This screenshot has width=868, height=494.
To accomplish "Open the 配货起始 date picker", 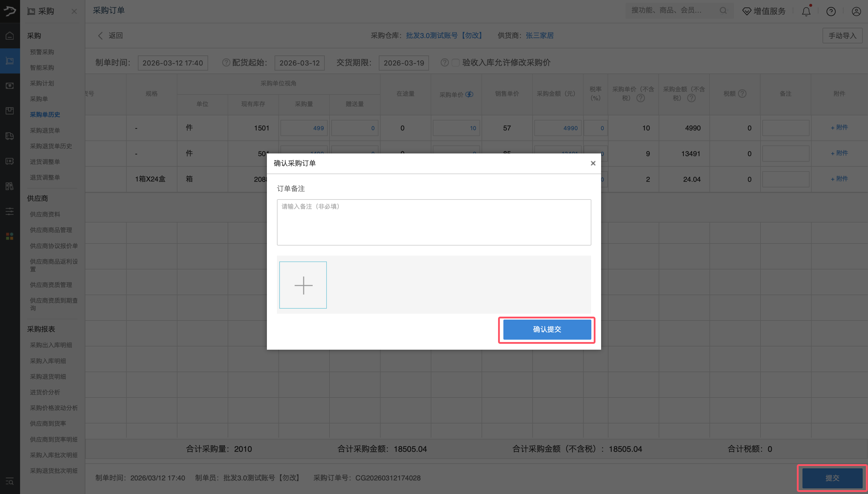I will [x=299, y=63].
